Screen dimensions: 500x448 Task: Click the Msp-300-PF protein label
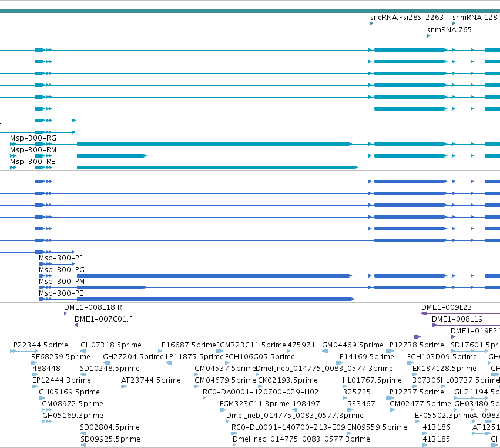tap(61, 258)
